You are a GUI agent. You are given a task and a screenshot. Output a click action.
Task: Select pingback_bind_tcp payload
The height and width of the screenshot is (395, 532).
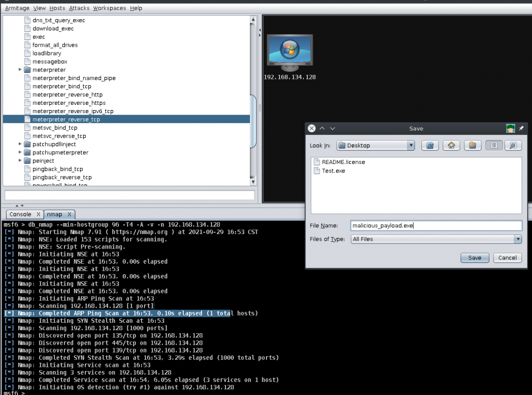[58, 169]
